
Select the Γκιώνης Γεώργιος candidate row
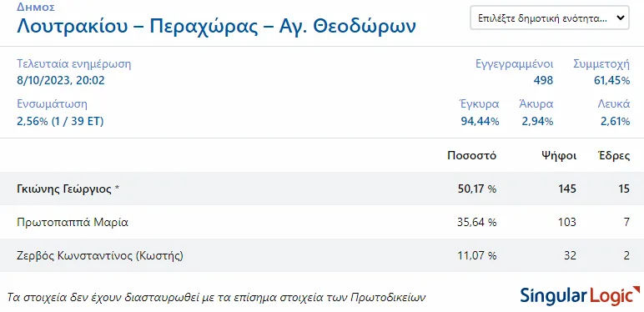click(322, 189)
